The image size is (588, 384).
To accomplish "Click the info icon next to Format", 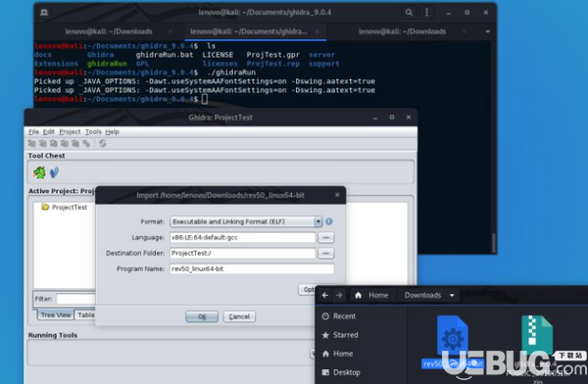I will click(329, 221).
